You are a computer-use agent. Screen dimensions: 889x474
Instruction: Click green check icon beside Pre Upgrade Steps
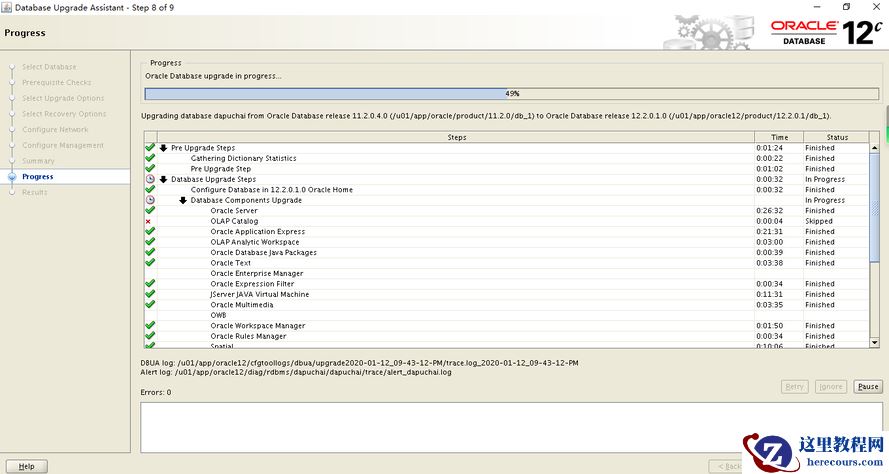coord(150,147)
